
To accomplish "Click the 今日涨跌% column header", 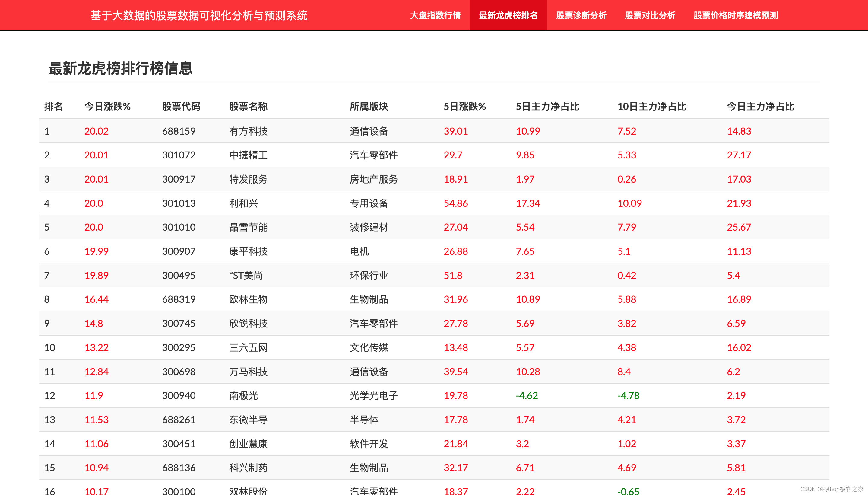I will [x=107, y=107].
